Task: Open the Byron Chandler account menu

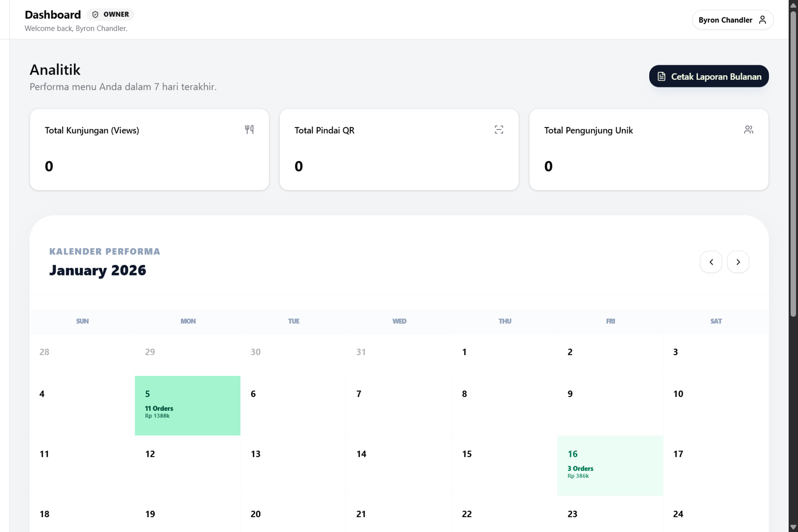Action: (732, 20)
